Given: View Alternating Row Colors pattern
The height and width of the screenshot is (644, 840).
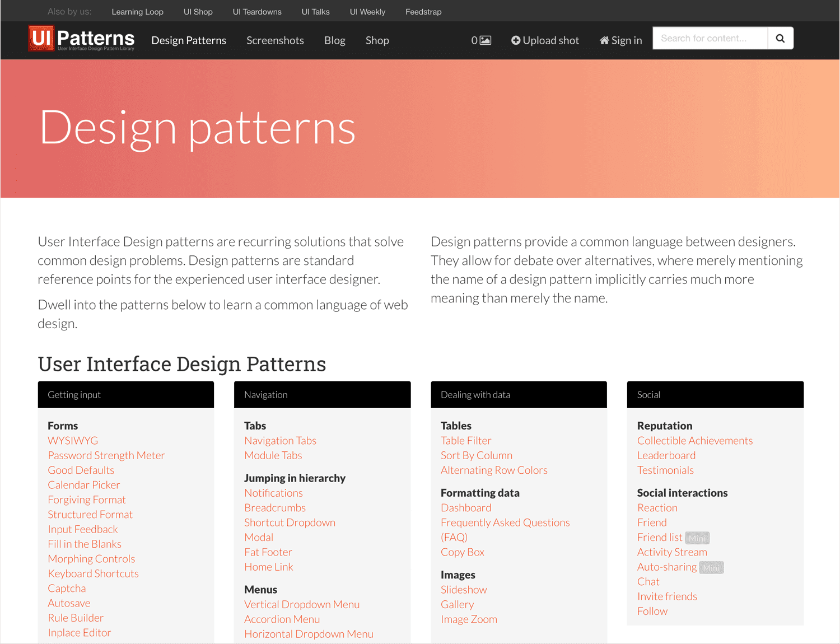Looking at the screenshot, I should (494, 470).
